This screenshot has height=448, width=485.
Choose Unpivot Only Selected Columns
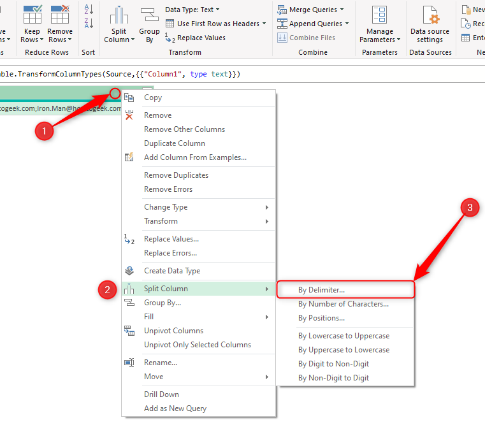pyautogui.click(x=199, y=345)
